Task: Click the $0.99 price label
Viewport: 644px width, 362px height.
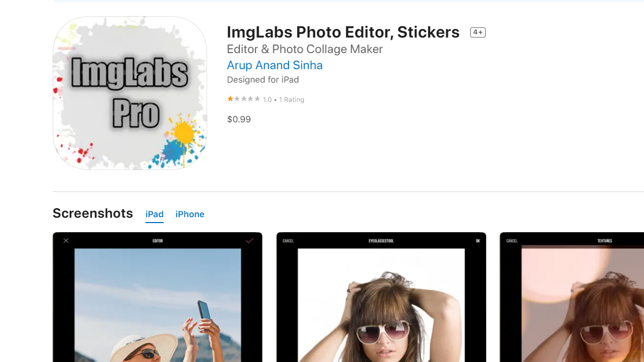Action: click(239, 119)
